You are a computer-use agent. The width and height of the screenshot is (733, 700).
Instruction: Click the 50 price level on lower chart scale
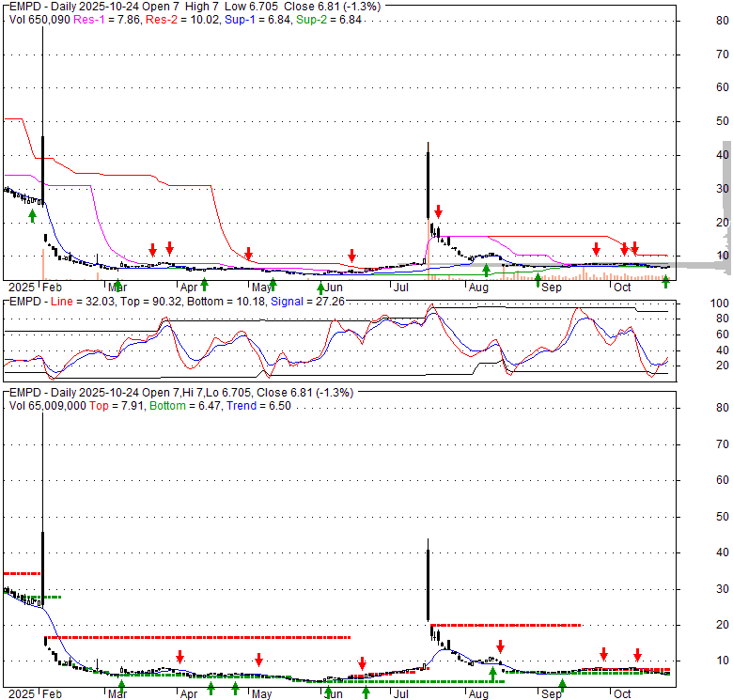(x=723, y=517)
